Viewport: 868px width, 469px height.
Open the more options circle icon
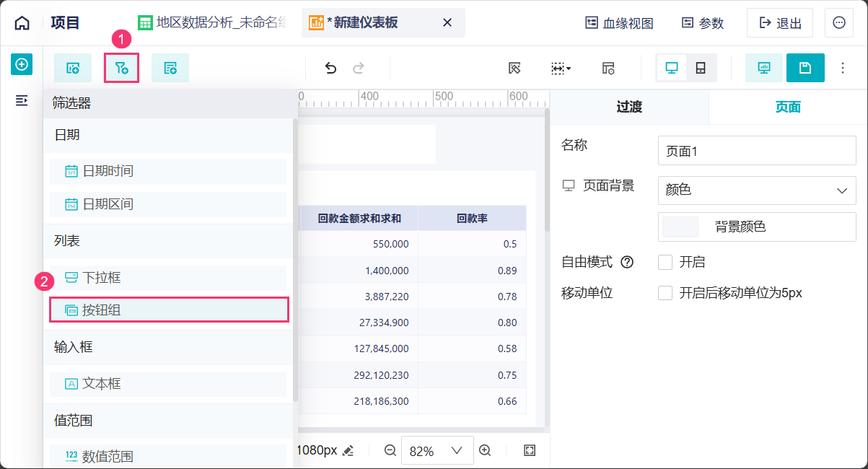839,23
